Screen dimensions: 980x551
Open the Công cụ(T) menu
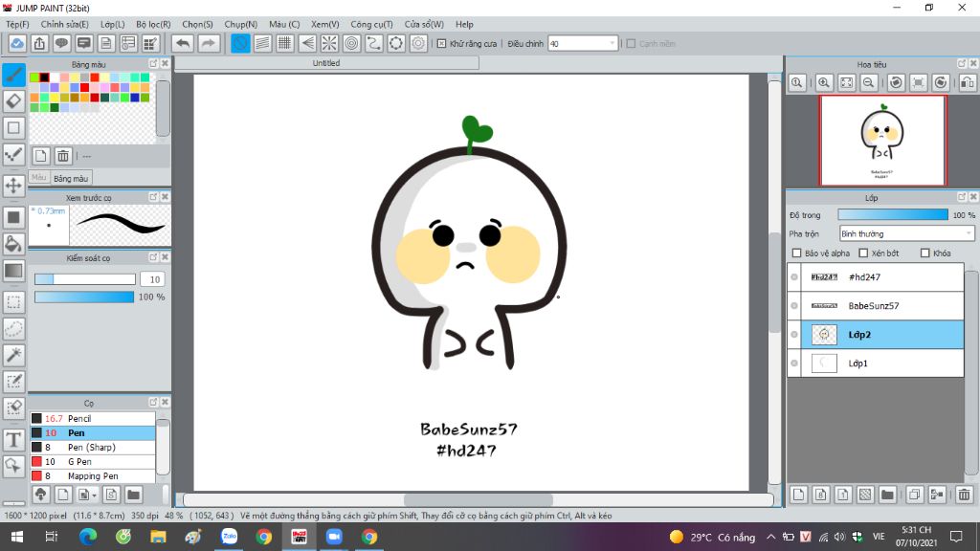tap(372, 24)
